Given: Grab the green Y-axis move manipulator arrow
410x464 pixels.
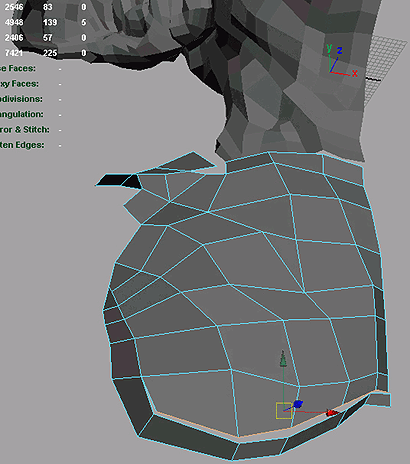Looking at the screenshot, I should pyautogui.click(x=283, y=359).
